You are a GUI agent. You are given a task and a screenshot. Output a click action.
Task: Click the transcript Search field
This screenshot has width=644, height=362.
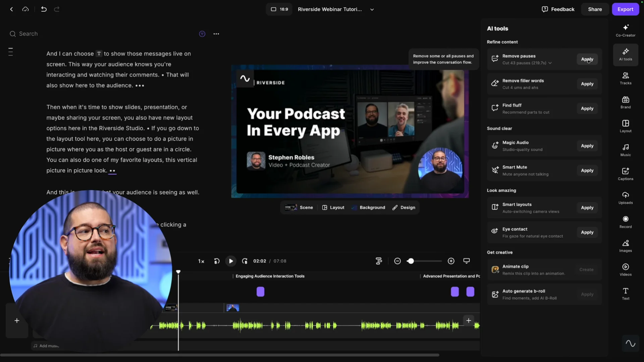point(29,34)
